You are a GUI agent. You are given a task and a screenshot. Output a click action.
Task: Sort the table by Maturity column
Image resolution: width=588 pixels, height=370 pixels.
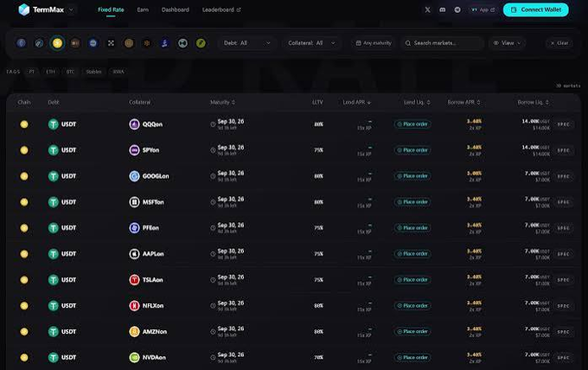pyautogui.click(x=223, y=102)
